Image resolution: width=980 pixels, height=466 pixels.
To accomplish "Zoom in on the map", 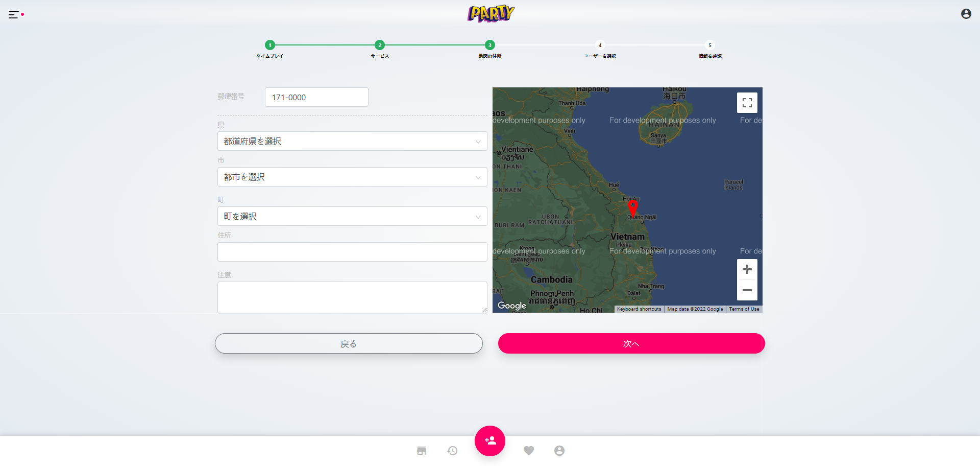I will pos(747,269).
